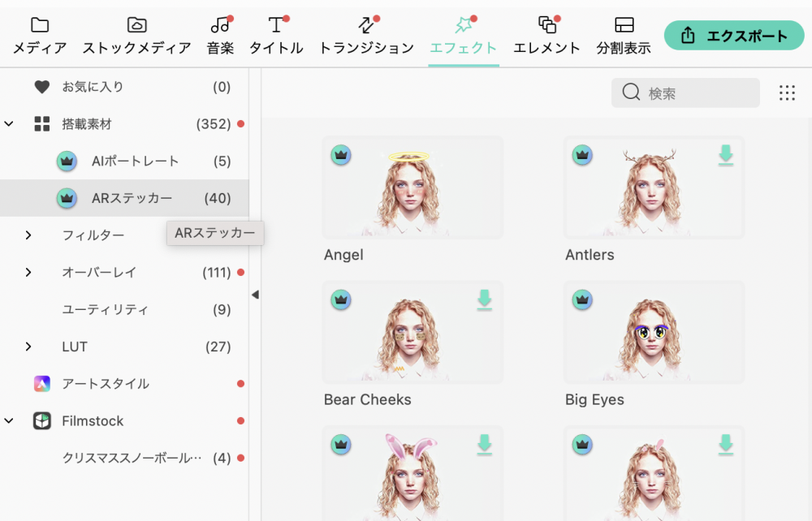Collapse the 搭載素材 section
The height and width of the screenshot is (521, 812).
[10, 124]
